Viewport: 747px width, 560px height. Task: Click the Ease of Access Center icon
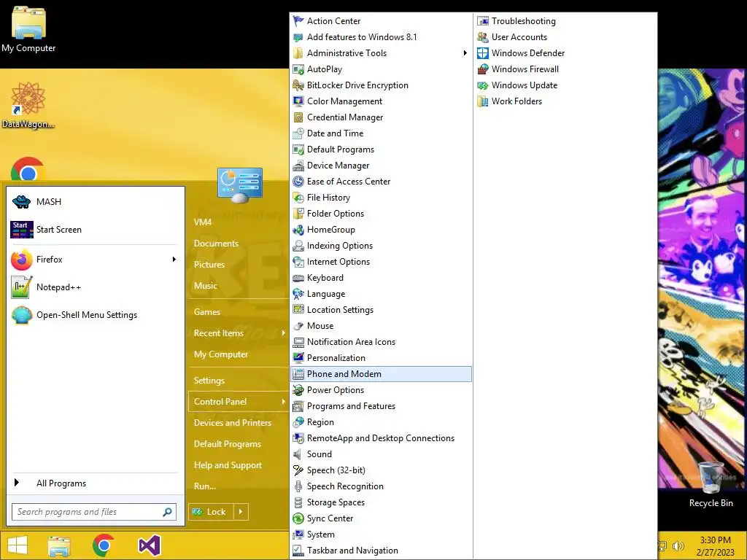click(x=298, y=182)
